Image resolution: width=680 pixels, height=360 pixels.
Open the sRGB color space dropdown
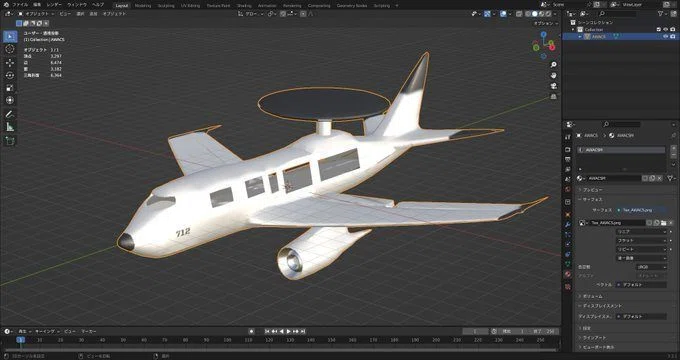(x=651, y=267)
